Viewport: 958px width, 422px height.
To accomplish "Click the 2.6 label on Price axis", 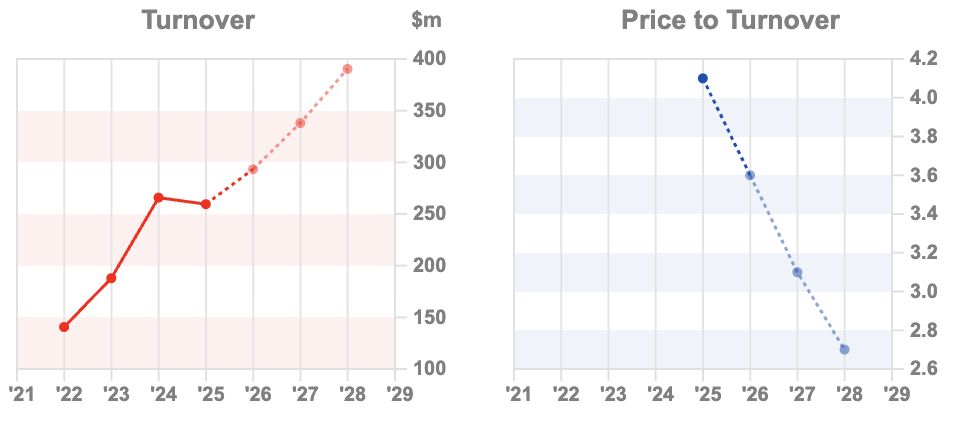I will click(923, 369).
